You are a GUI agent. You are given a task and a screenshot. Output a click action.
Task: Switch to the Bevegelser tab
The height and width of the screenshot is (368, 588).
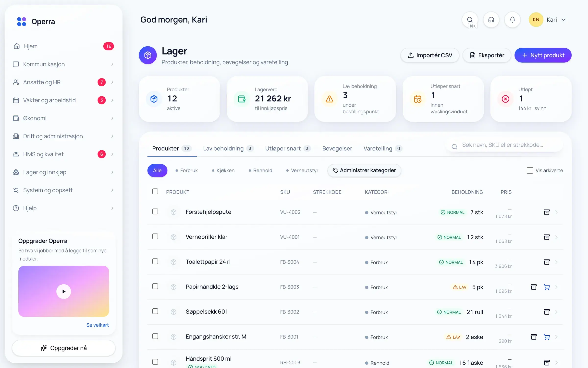coord(337,148)
